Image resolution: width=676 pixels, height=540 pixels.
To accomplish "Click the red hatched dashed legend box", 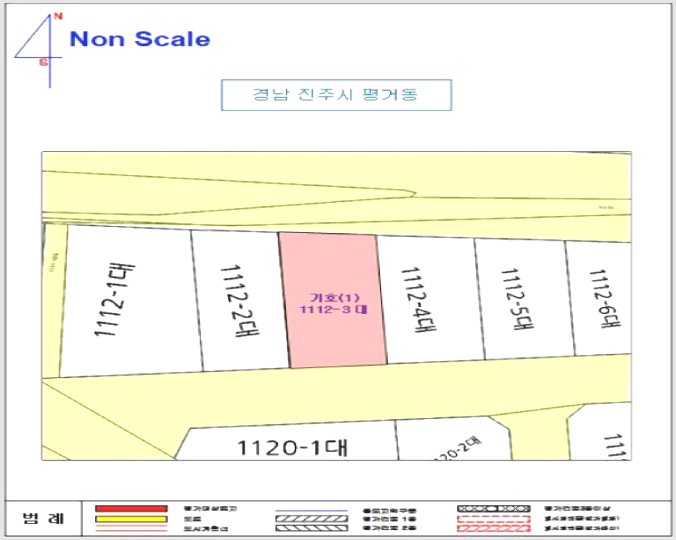I will point(494,528).
